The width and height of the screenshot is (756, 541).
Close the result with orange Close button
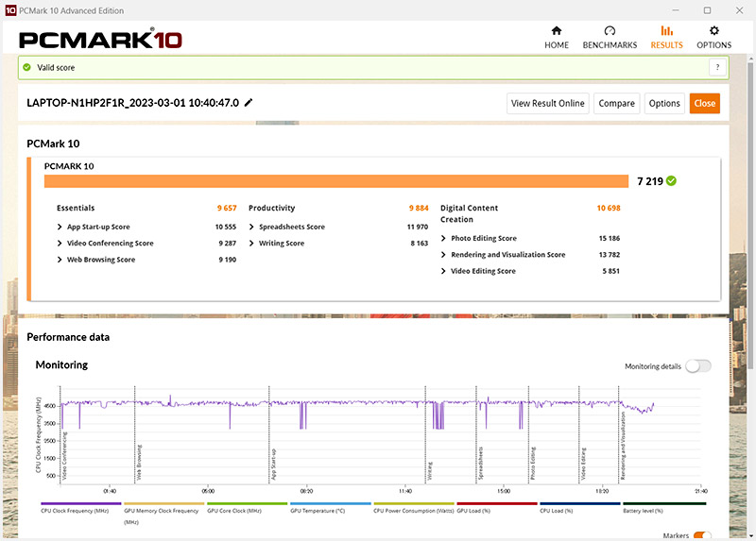(x=704, y=104)
